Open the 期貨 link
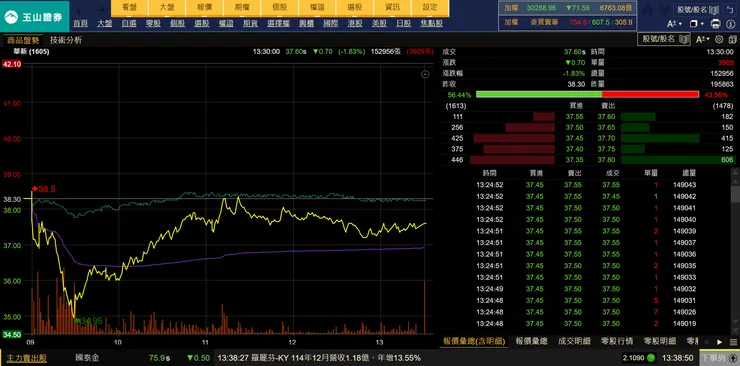This screenshot has height=366, width=740. coord(250,24)
